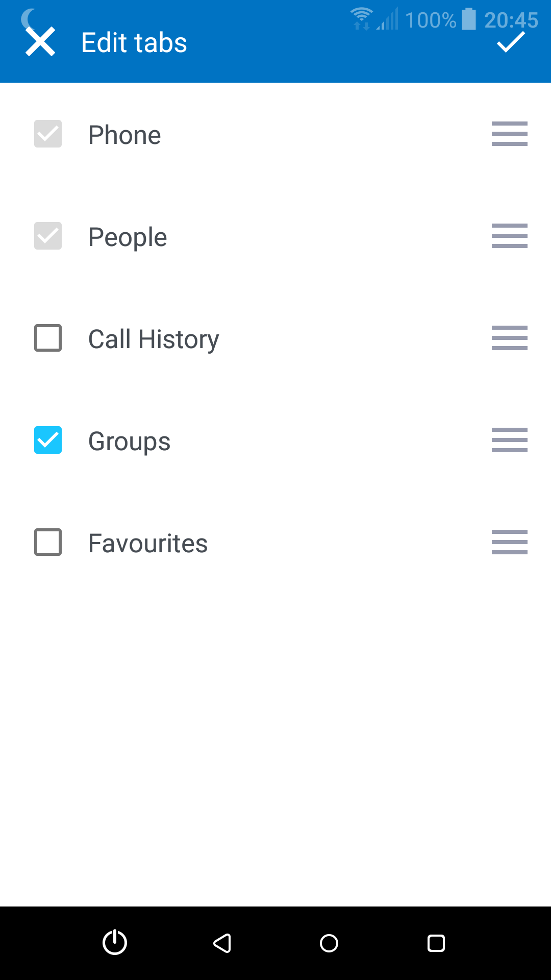551x980 pixels.
Task: Select the Call History tab label
Action: tap(154, 339)
